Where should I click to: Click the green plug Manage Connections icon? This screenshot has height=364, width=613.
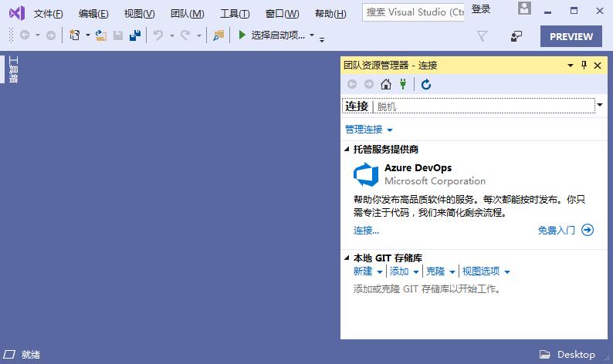(402, 85)
